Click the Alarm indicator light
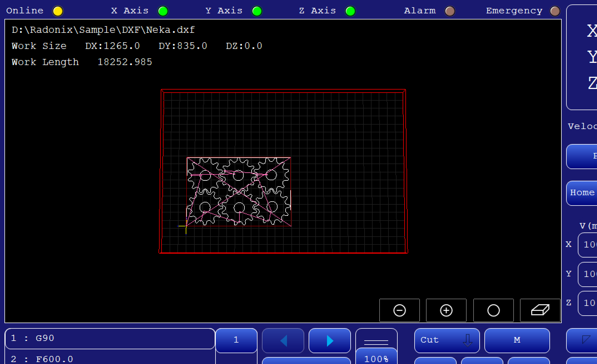This screenshot has height=364, width=597. [450, 11]
